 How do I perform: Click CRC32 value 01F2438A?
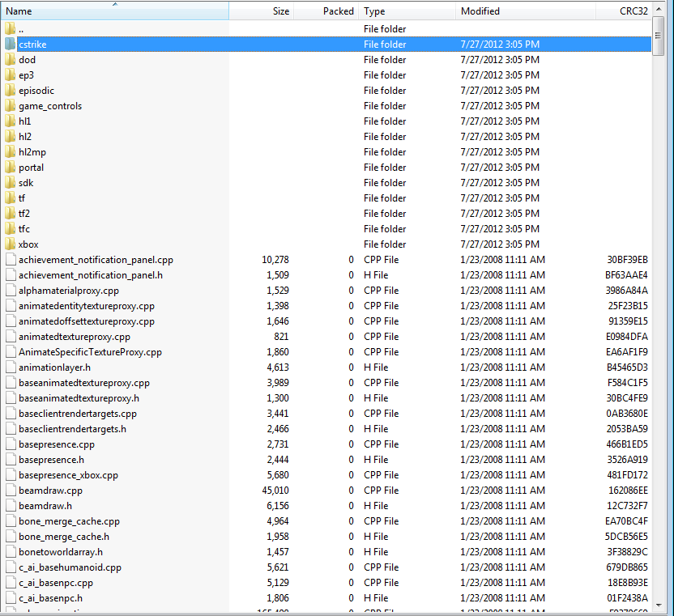(x=627, y=598)
